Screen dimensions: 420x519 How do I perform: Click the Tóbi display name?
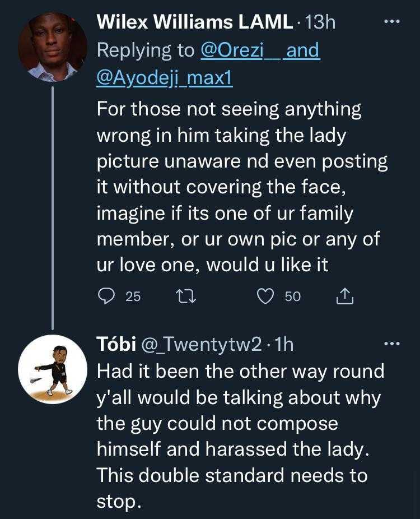(x=116, y=344)
